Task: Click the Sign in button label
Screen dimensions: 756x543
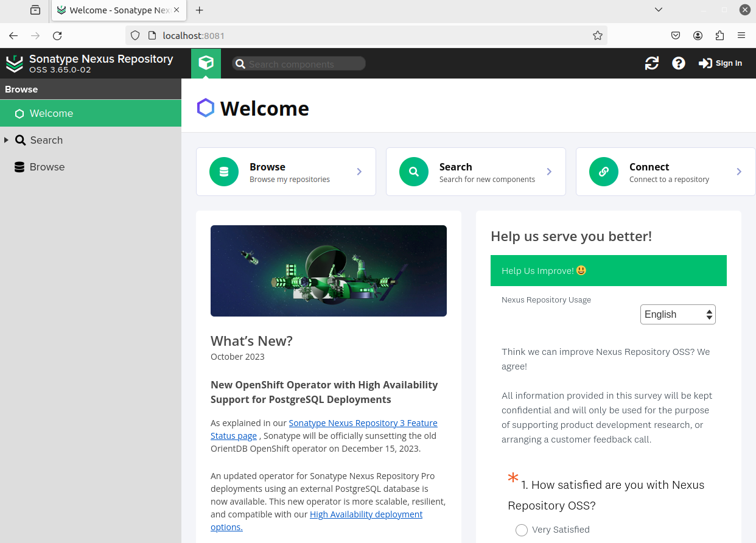Action: (729, 63)
